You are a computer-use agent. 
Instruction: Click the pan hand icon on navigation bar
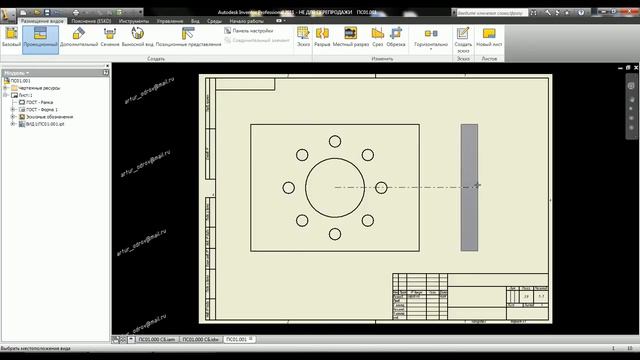(631, 99)
